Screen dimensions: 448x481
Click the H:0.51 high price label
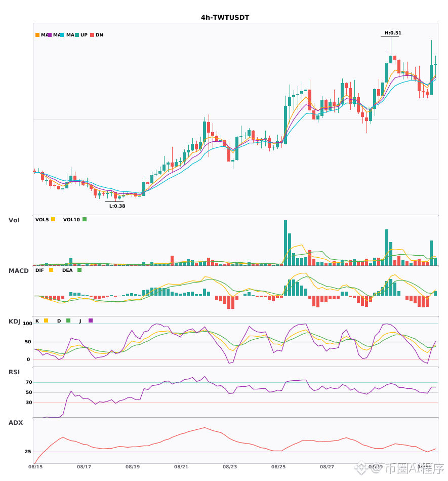click(393, 33)
